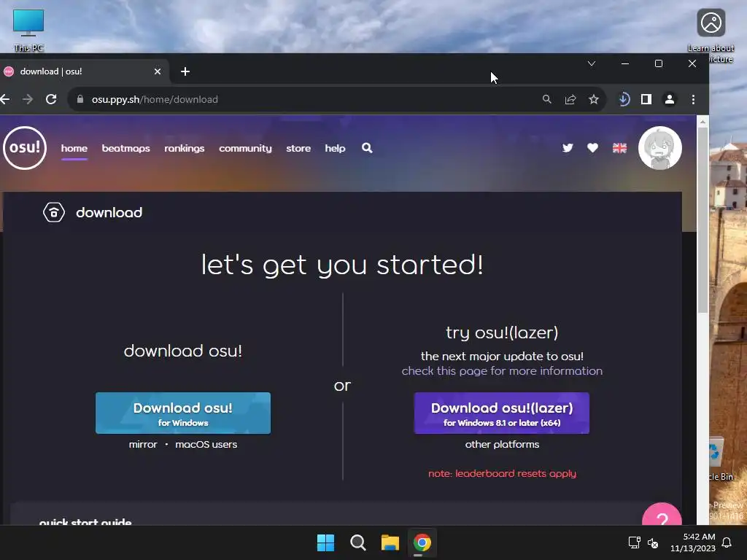The width and height of the screenshot is (747, 560).
Task: Open the beatmaps nav menu
Action: [x=125, y=148]
